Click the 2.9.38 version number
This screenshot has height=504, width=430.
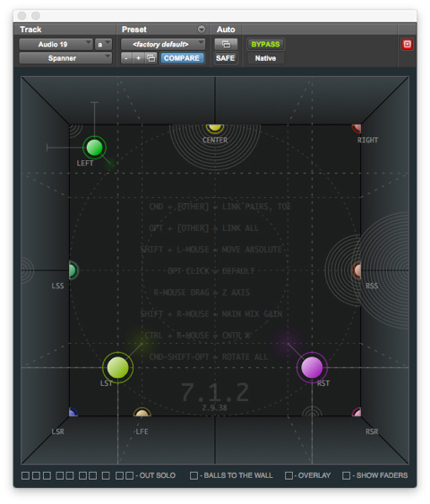pos(214,407)
